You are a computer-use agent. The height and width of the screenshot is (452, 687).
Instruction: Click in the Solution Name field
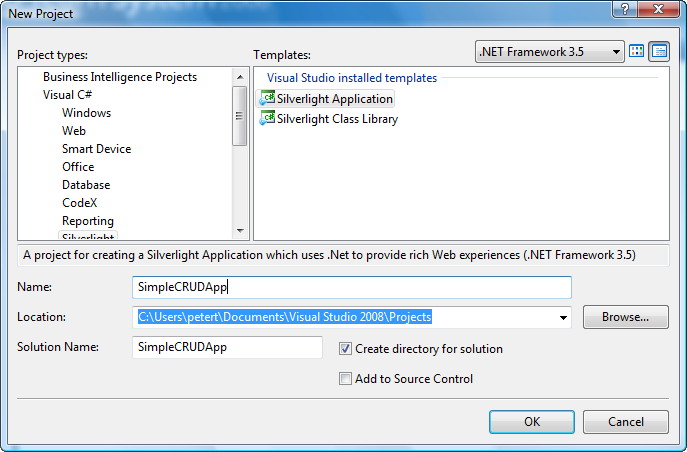point(227,347)
